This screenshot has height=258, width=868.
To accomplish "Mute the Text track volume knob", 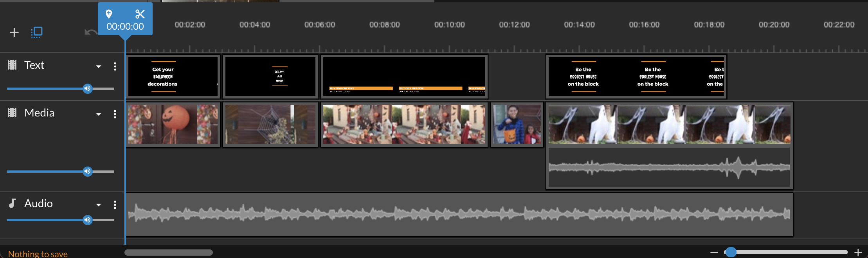I will (87, 88).
